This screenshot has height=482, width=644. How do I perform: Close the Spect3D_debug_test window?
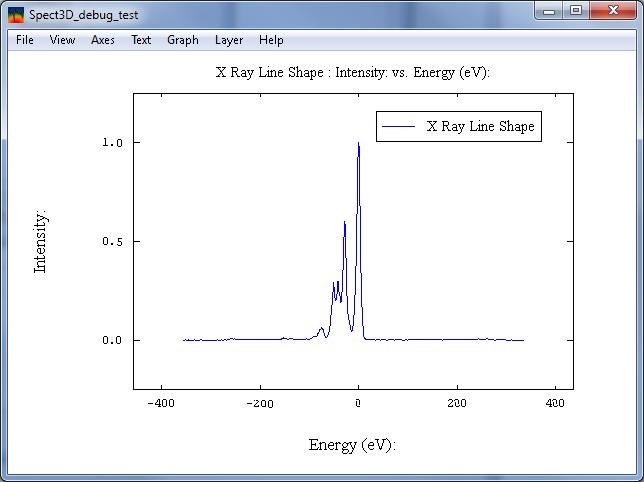click(612, 11)
